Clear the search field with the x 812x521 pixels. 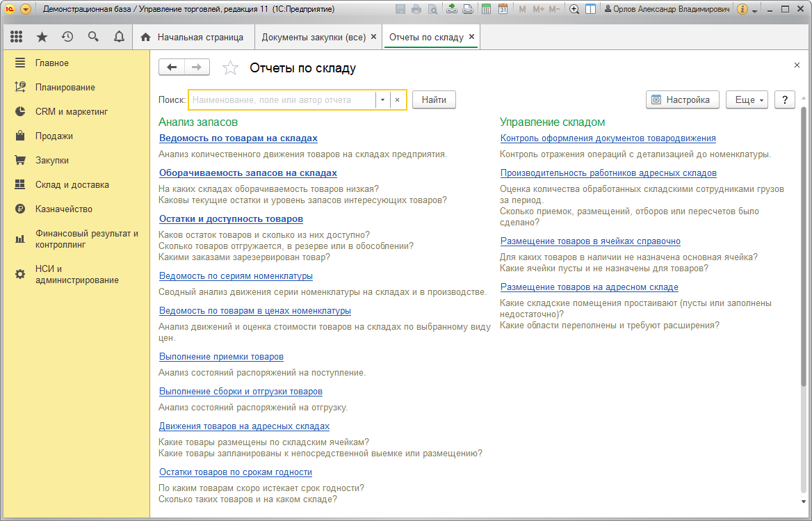[397, 100]
